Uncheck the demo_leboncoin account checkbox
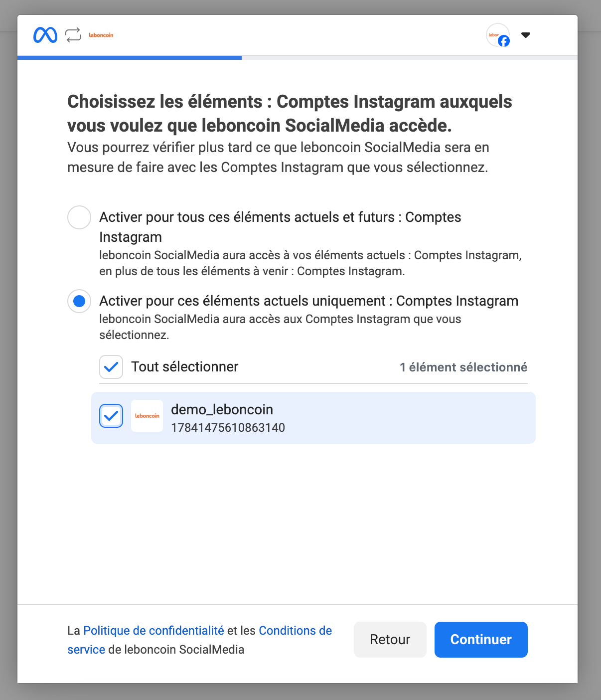Viewport: 601px width, 700px height. click(111, 416)
